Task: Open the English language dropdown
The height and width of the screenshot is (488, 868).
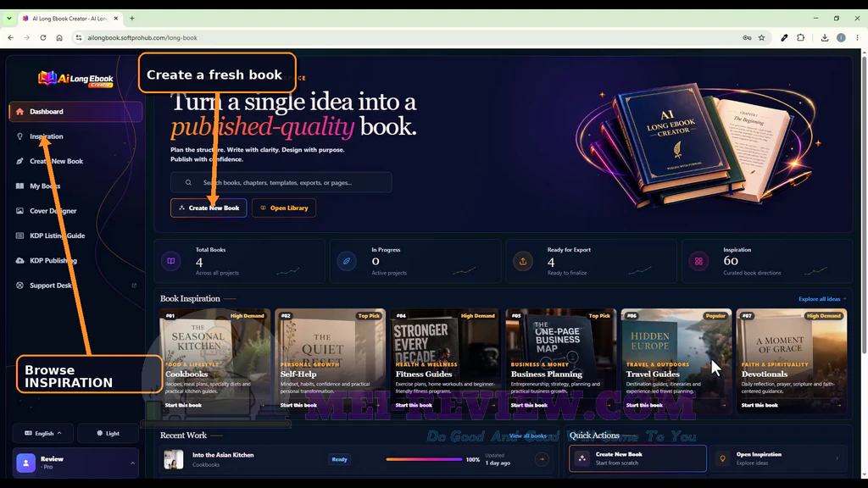Action: tap(43, 433)
